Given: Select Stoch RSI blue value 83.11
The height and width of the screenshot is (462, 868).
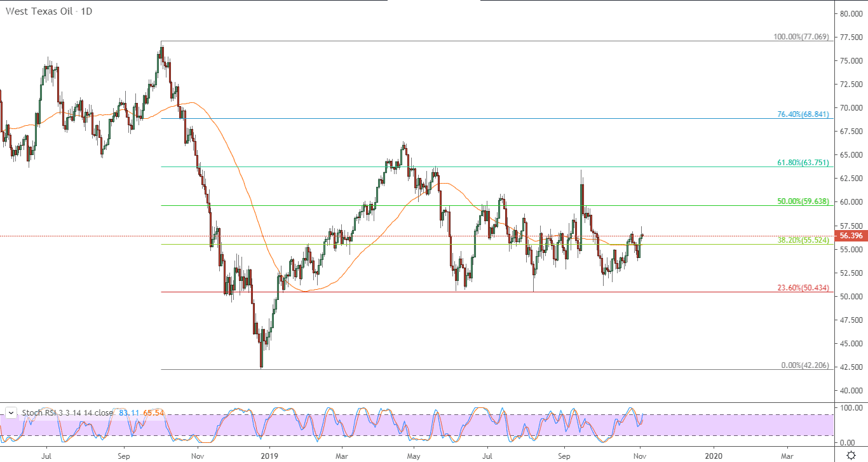Looking at the screenshot, I should [x=128, y=413].
